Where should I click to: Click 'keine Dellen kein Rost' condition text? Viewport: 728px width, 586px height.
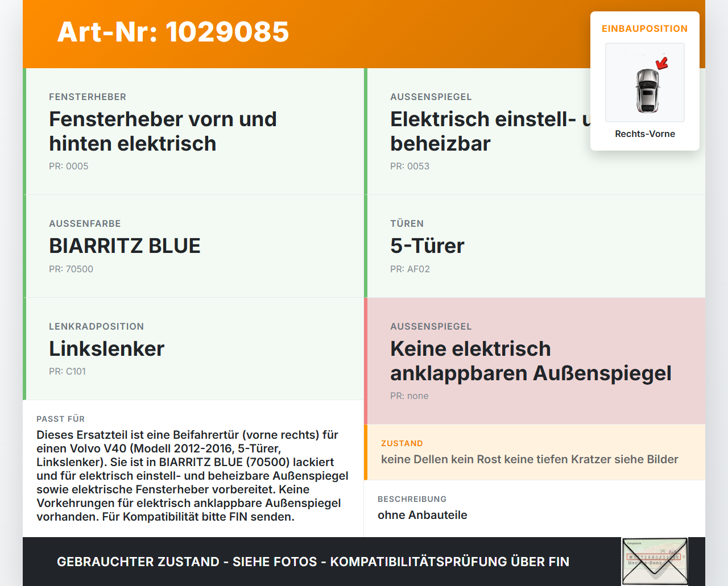(530, 459)
